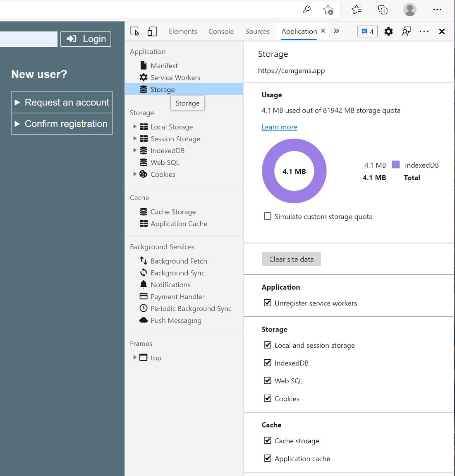Expand the Cookies tree node
Screen dimensions: 455x476
click(x=135, y=174)
